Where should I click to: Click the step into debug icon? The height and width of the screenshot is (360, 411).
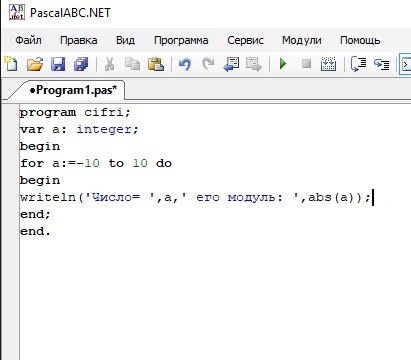tap(381, 63)
